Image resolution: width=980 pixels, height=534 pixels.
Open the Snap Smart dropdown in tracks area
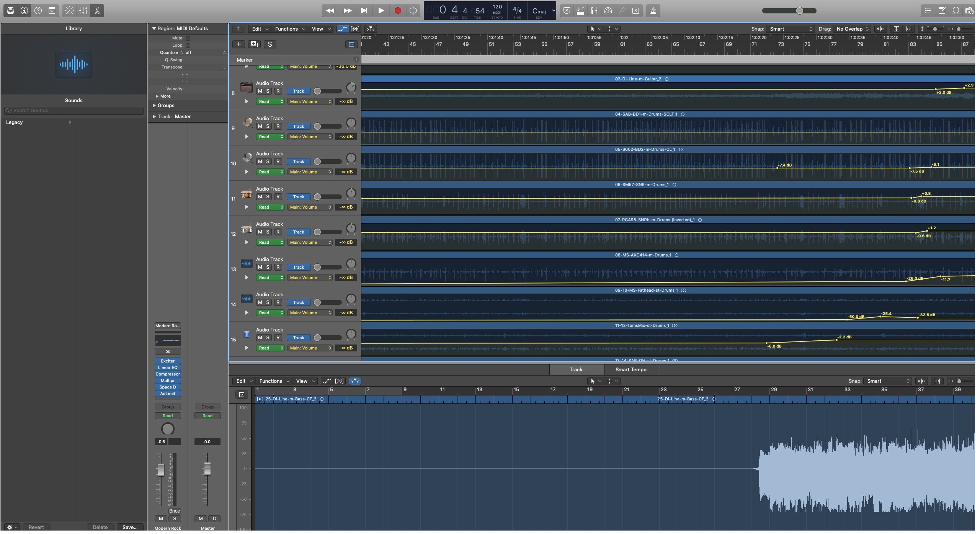click(x=791, y=29)
